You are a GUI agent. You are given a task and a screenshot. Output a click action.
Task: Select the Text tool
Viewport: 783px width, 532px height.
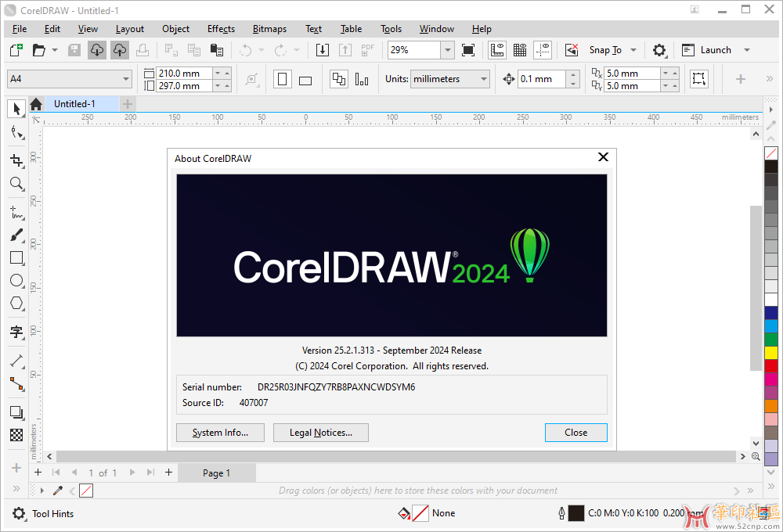click(x=16, y=332)
